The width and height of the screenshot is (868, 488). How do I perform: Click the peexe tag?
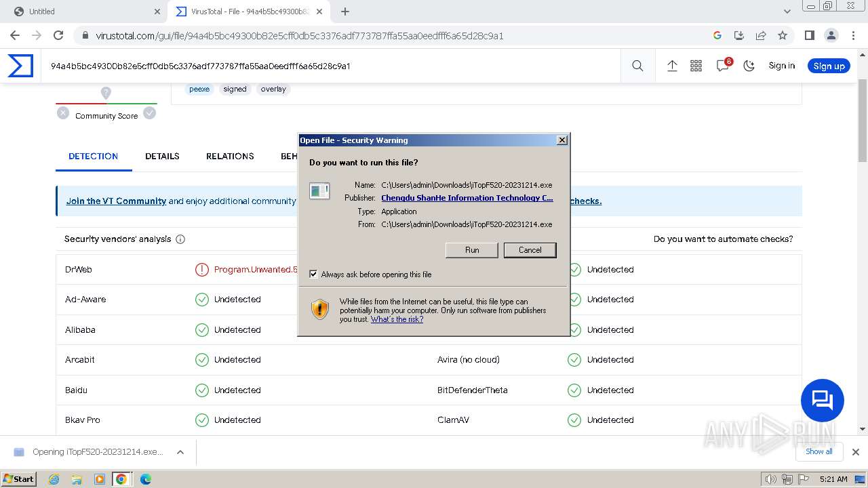coord(199,89)
